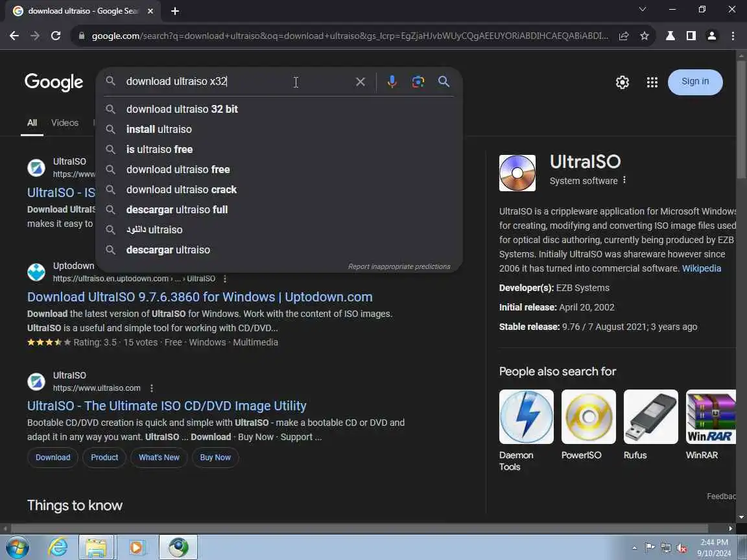Image resolution: width=747 pixels, height=560 pixels.
Task: Click the browser forward arrow
Action: (35, 36)
